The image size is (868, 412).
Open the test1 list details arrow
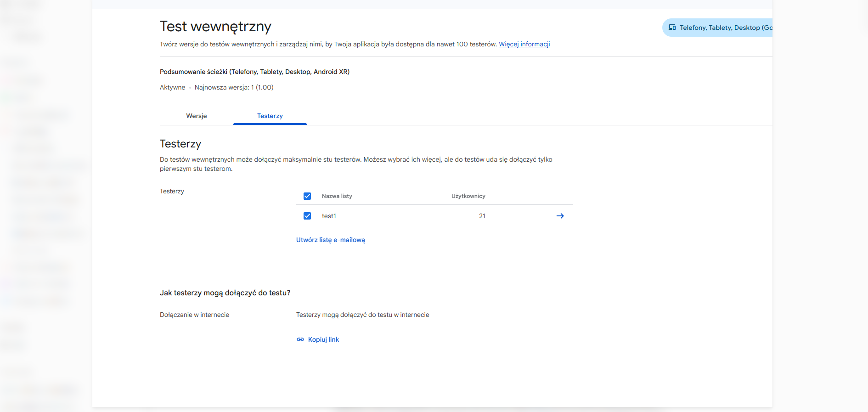560,216
